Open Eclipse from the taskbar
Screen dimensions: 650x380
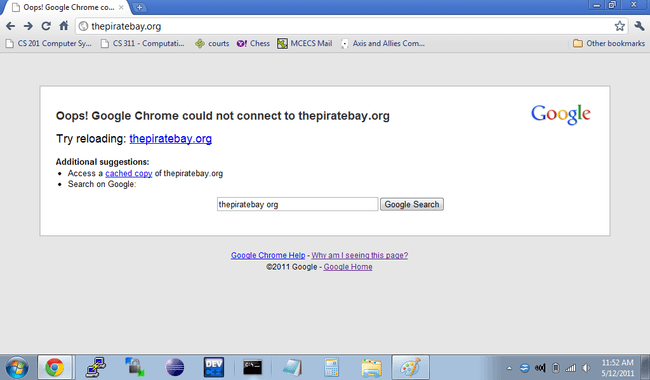tap(175, 367)
